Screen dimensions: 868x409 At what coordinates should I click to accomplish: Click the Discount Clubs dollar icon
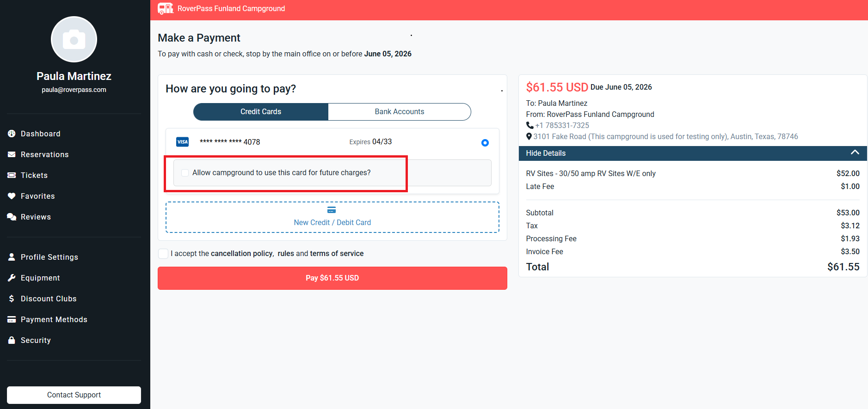click(12, 299)
